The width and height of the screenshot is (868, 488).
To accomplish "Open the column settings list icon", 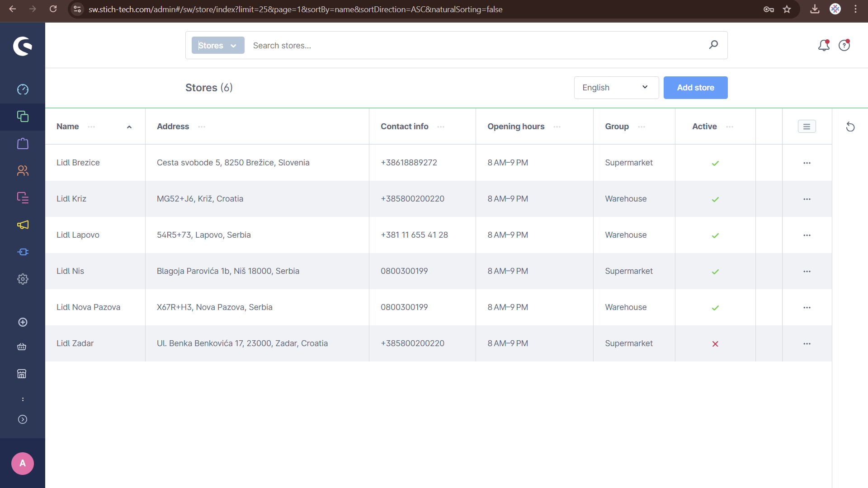I will (807, 127).
